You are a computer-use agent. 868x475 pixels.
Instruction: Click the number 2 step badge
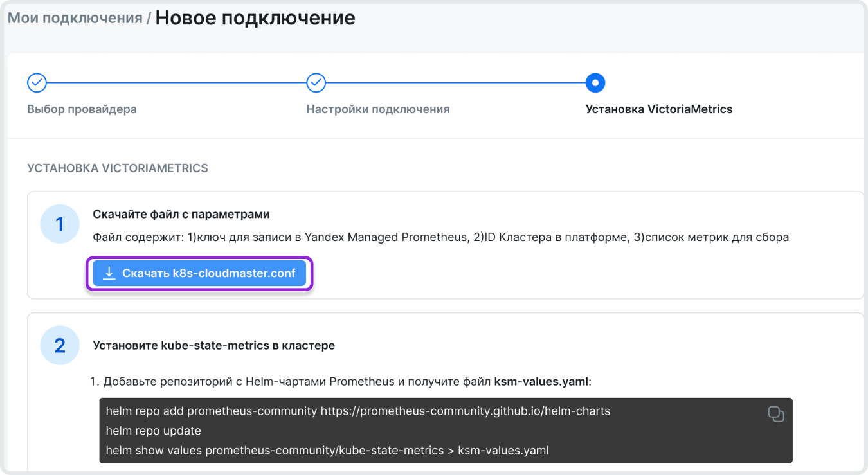60,345
